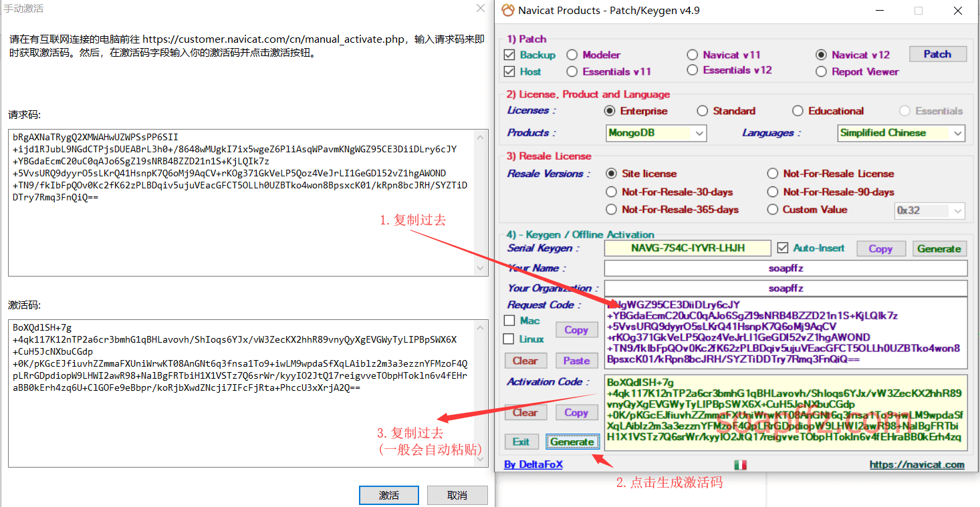
Task: Click the Your Name input field
Action: [786, 268]
